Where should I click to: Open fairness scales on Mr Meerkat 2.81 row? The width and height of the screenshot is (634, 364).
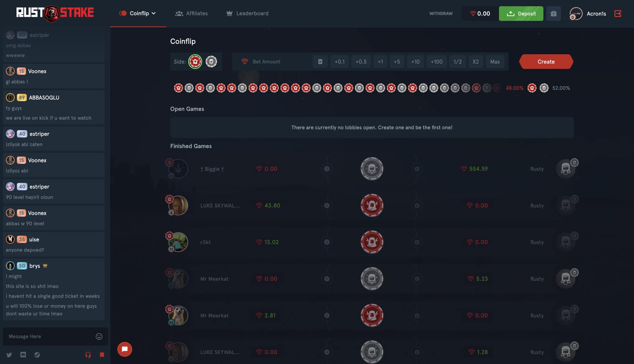coord(417,316)
